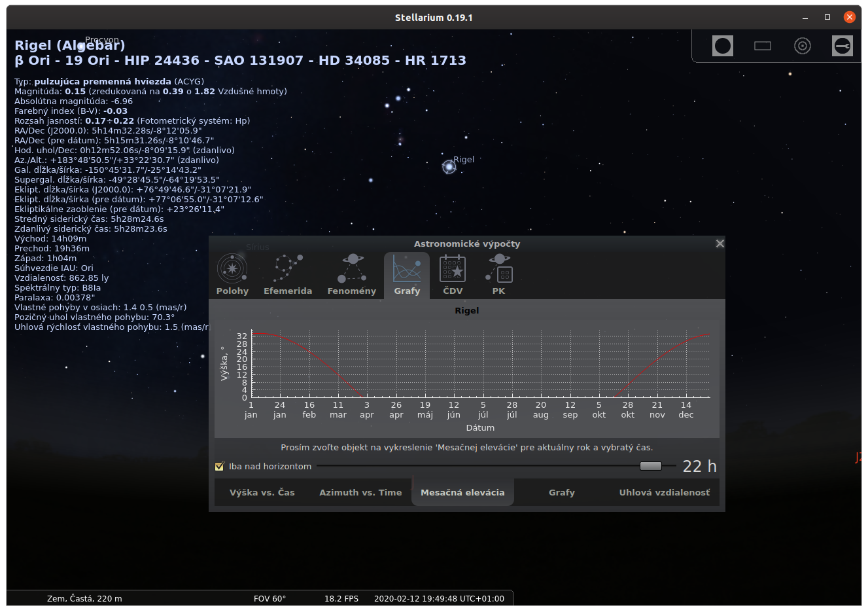Click the filled black circle toolbar icon

723,46
